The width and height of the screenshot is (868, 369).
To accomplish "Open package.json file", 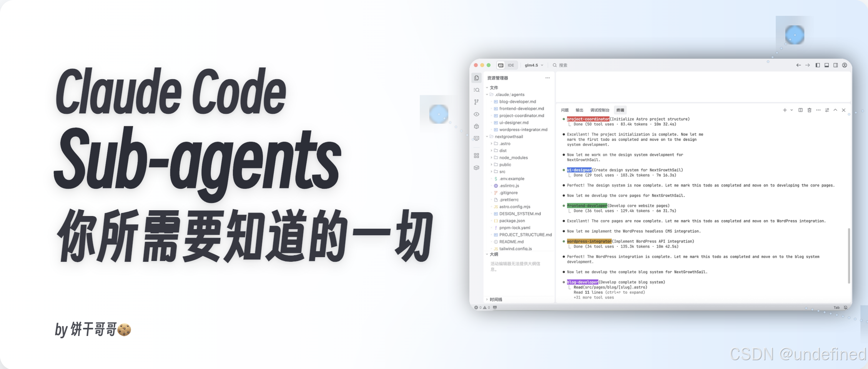I will [509, 221].
